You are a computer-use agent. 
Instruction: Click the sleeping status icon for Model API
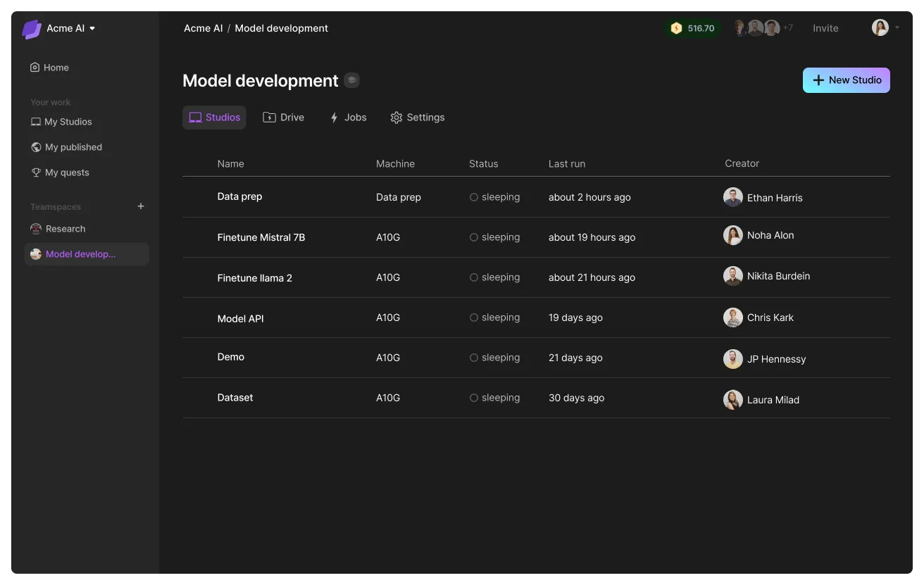(474, 317)
